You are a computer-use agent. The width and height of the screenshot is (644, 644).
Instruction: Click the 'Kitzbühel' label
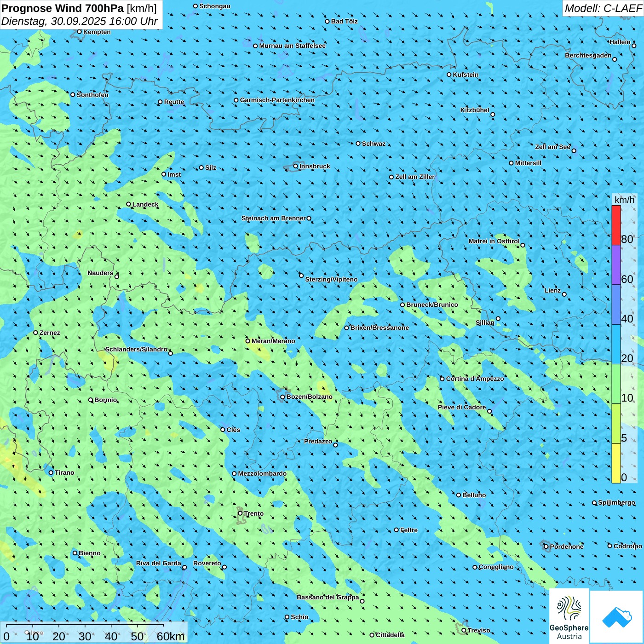[x=475, y=110]
